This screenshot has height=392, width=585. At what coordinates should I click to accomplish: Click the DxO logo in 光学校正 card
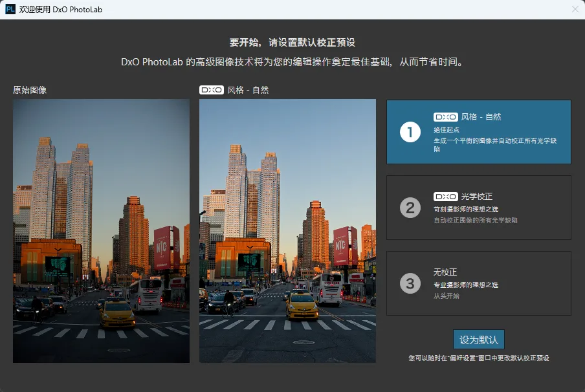pyautogui.click(x=445, y=196)
